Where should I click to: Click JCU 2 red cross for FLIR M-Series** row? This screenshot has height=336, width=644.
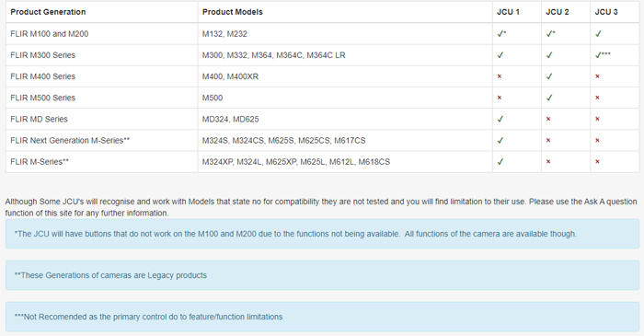548,162
